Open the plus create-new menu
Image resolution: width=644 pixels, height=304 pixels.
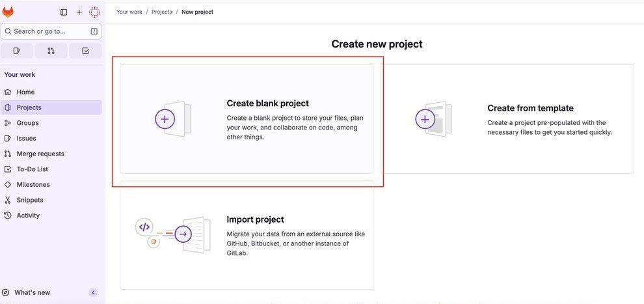coord(79,12)
